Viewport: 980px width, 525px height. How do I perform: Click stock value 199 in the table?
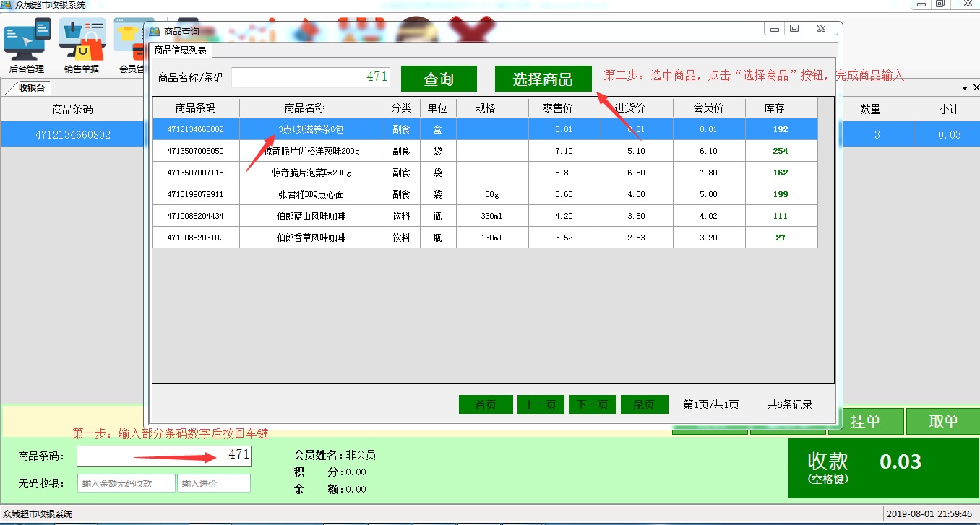tap(781, 194)
